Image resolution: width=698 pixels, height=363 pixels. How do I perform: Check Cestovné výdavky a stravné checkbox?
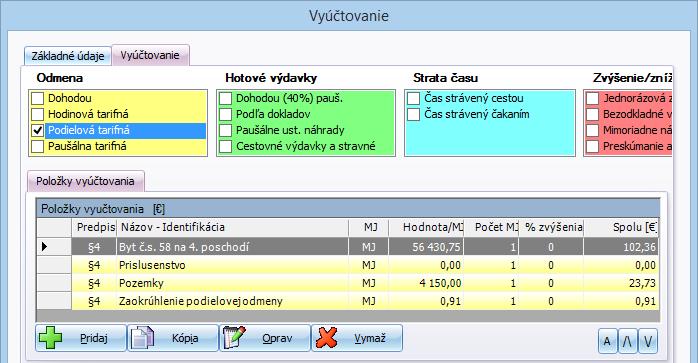click(x=226, y=147)
